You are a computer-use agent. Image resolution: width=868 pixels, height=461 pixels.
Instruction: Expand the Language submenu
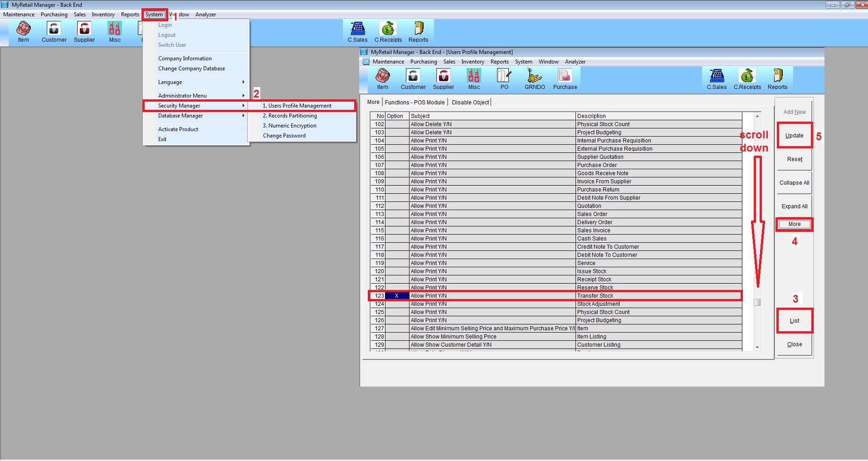201,82
